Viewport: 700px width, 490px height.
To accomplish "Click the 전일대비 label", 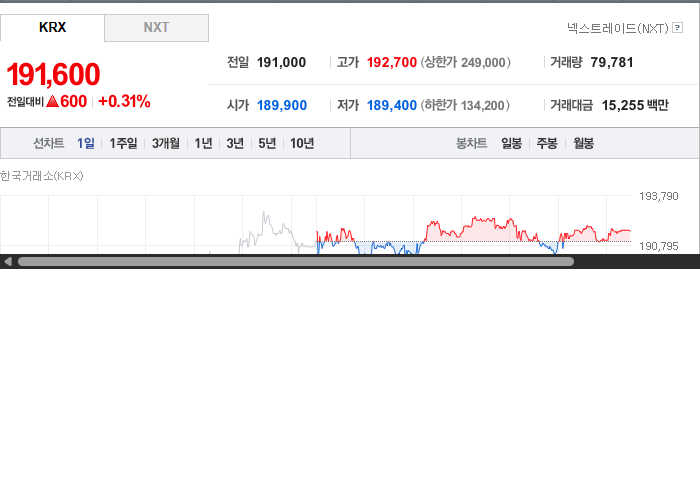I will [x=25, y=102].
